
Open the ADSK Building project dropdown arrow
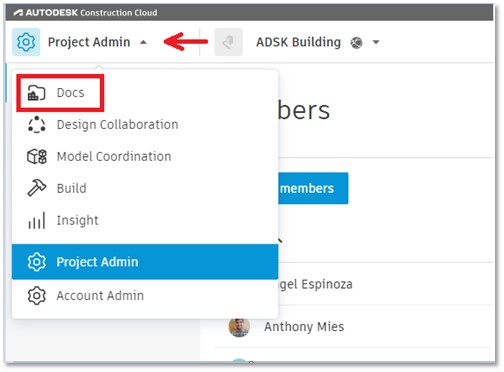click(376, 42)
